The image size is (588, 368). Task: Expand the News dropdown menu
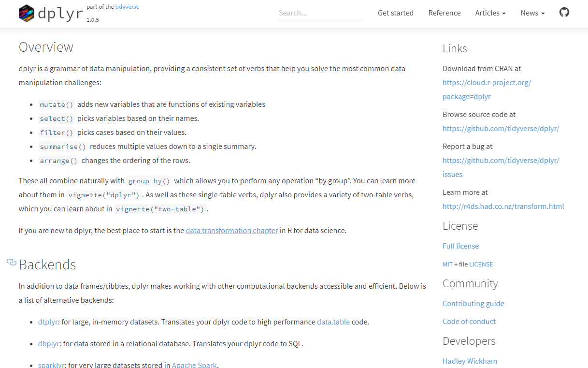click(x=532, y=13)
